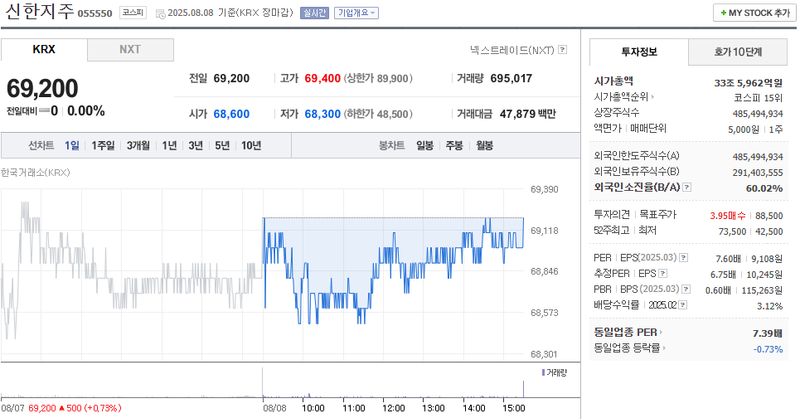Expand the 시가총액순위 arrow link
Image resolution: width=800 pixels, height=419 pixels.
(652, 96)
